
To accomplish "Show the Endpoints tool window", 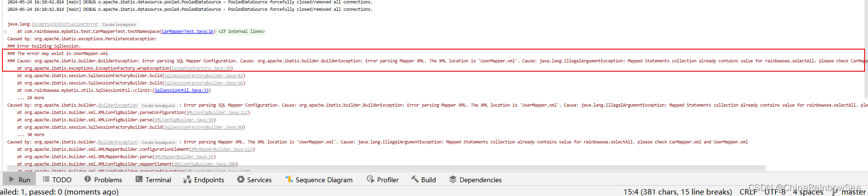I will tap(204, 180).
